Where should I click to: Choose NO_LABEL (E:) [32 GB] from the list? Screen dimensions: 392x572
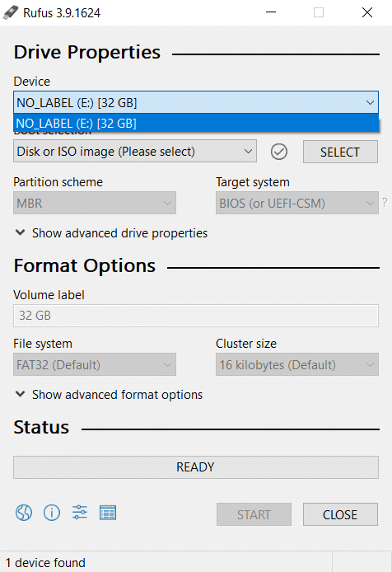point(196,124)
